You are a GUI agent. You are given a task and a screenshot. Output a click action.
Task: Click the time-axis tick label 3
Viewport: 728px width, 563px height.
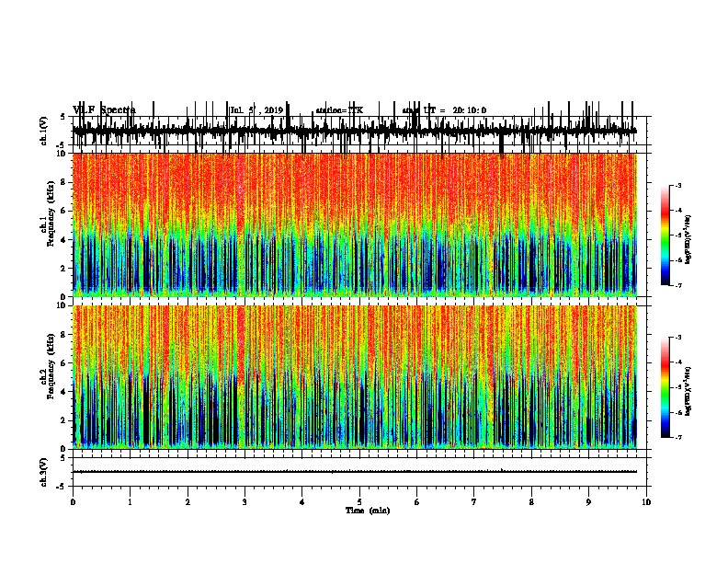tap(245, 502)
